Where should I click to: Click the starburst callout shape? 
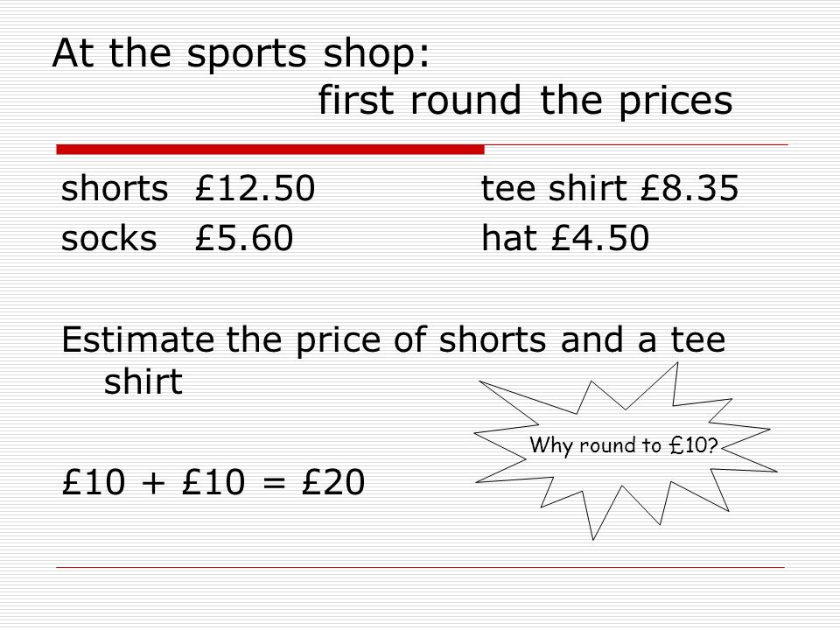[625, 451]
